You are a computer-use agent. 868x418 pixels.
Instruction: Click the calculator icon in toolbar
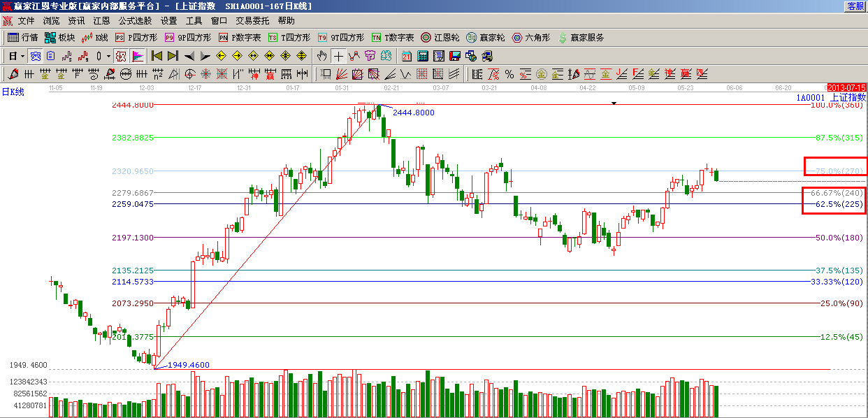coord(423,56)
